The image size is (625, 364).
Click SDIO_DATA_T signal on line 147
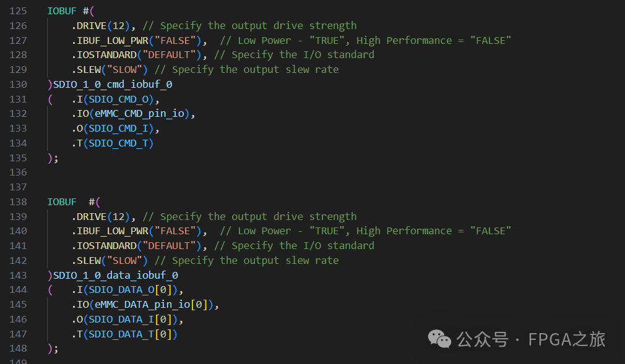[121, 334]
